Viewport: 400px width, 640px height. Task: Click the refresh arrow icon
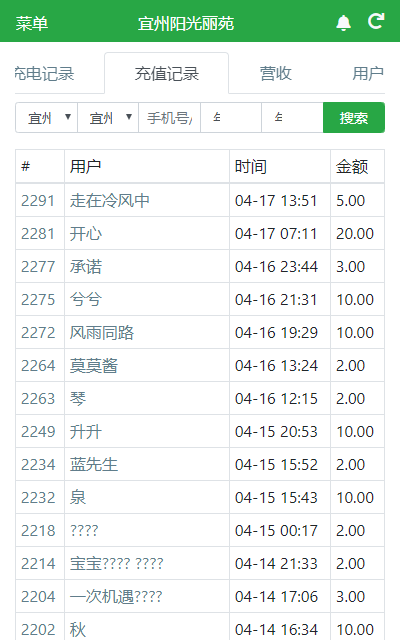click(376, 21)
